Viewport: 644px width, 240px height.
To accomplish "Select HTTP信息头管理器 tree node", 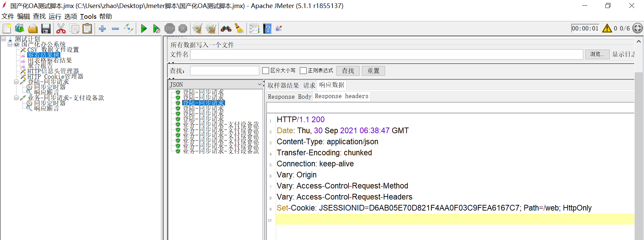I will [53, 71].
